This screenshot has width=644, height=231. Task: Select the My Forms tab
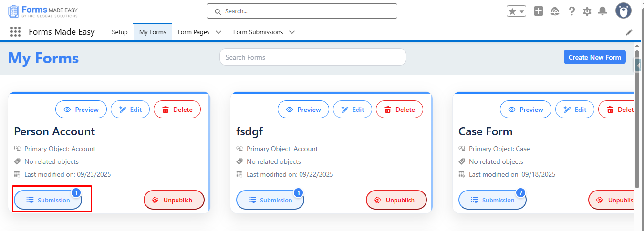click(153, 32)
